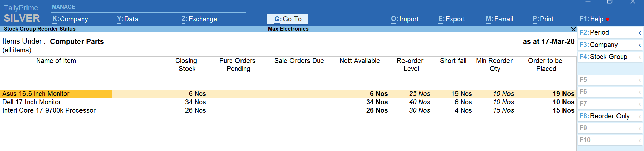Expand the F4 Stock Group arrow

(x=640, y=57)
